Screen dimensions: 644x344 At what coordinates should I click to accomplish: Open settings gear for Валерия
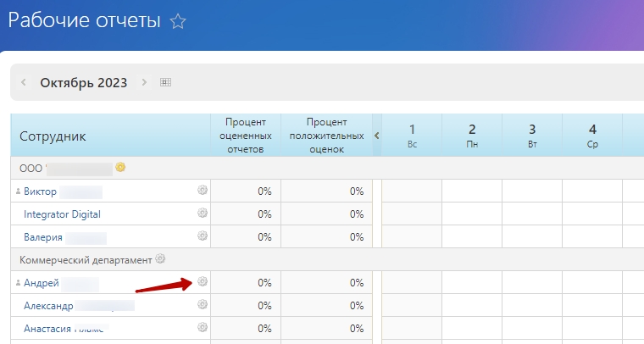[x=203, y=236]
